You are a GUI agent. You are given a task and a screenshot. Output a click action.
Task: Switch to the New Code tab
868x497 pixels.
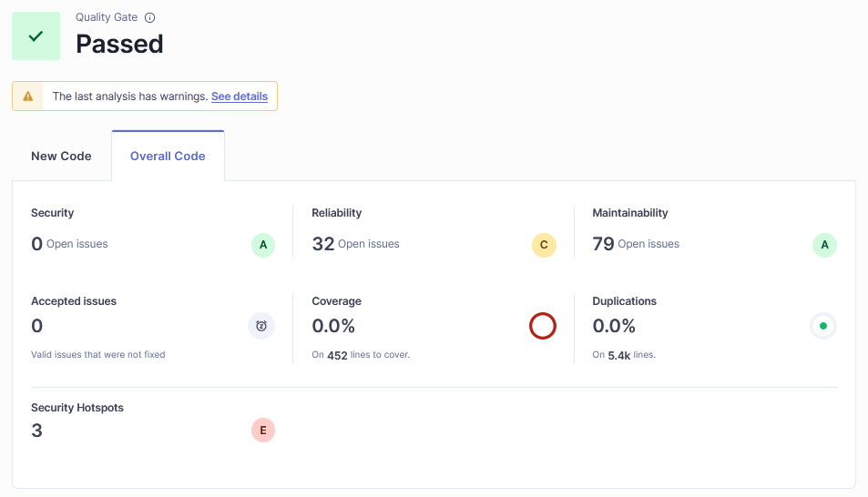(61, 156)
